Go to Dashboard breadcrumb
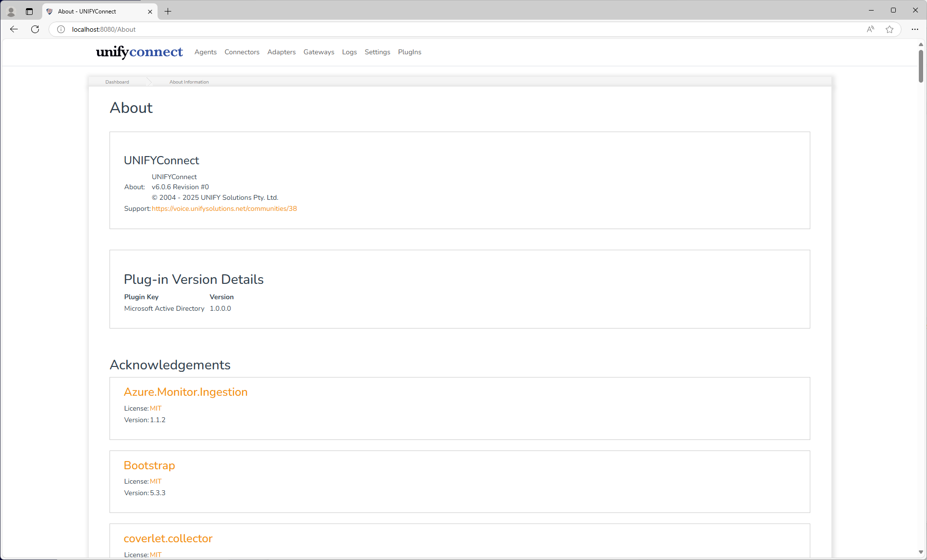This screenshot has height=560, width=927. click(117, 82)
